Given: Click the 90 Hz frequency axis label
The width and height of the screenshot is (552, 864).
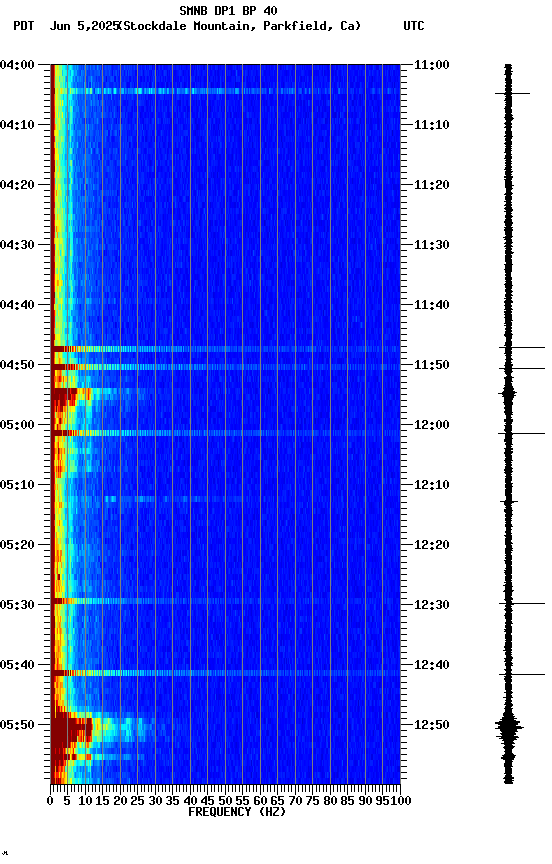Looking at the screenshot, I should [365, 801].
